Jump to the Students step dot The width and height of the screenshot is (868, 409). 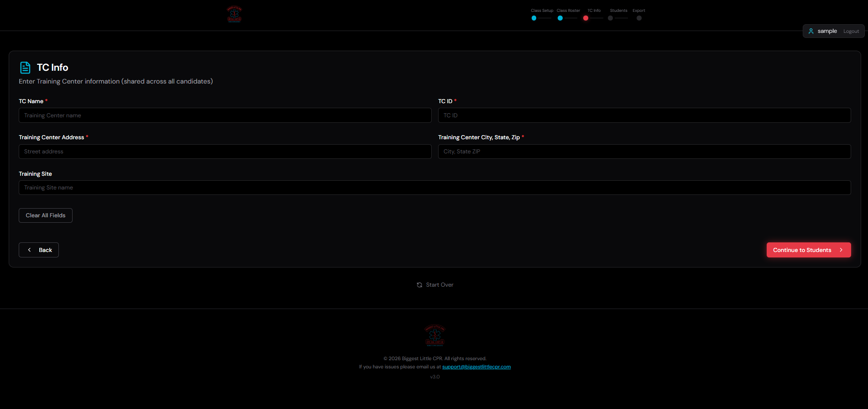(x=610, y=18)
